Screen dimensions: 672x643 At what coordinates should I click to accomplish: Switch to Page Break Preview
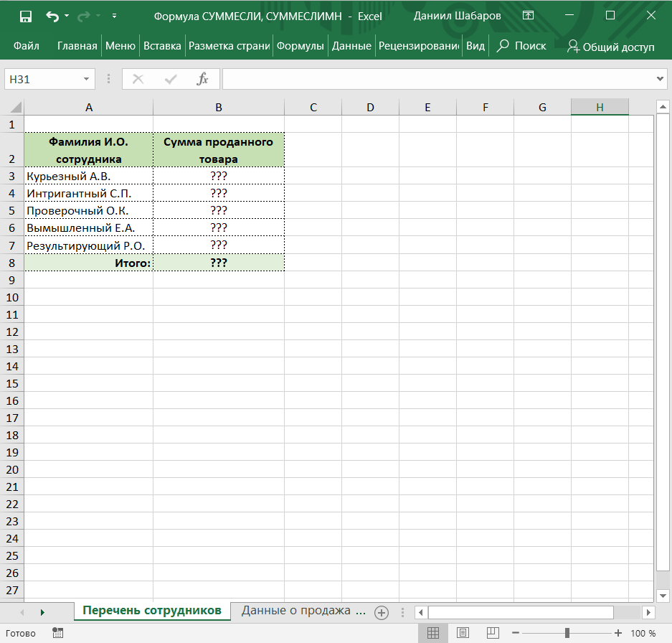click(x=493, y=633)
